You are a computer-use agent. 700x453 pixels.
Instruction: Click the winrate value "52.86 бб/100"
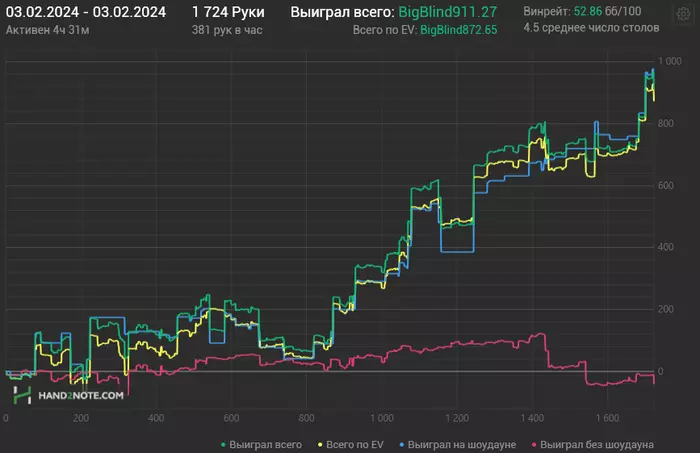[x=607, y=11]
